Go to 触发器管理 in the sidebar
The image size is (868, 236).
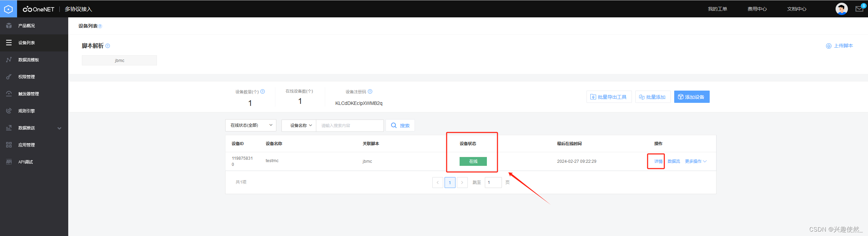point(29,94)
